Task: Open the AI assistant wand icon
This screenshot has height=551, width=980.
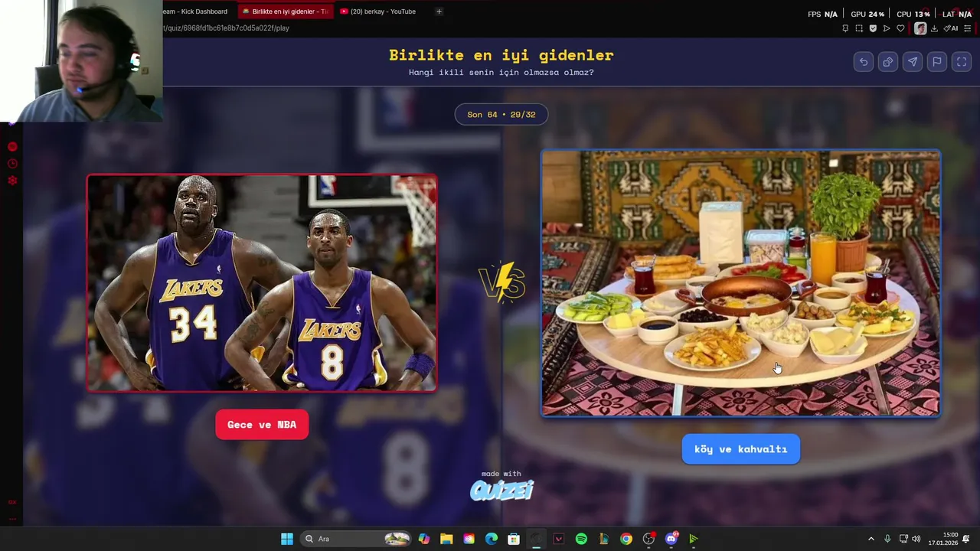Action: (x=950, y=28)
